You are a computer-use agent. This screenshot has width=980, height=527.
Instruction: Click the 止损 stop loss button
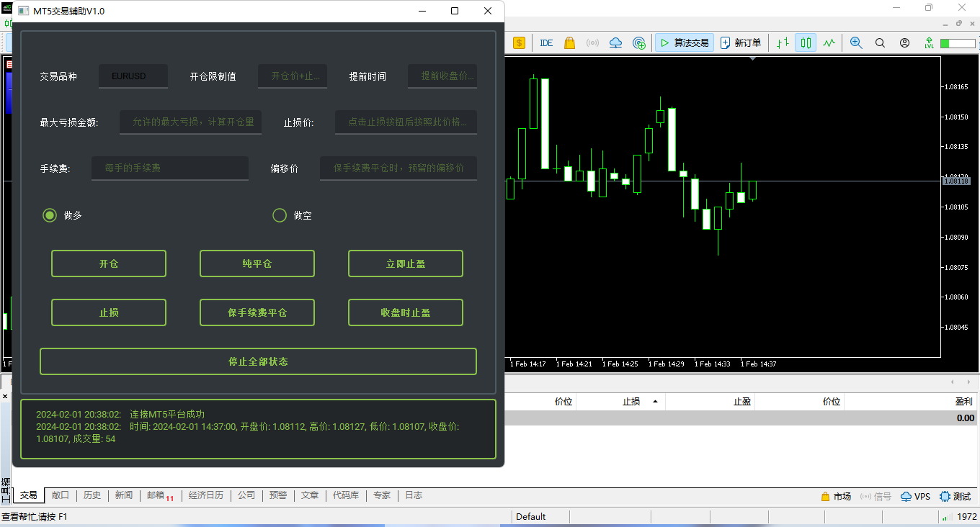pyautogui.click(x=109, y=312)
